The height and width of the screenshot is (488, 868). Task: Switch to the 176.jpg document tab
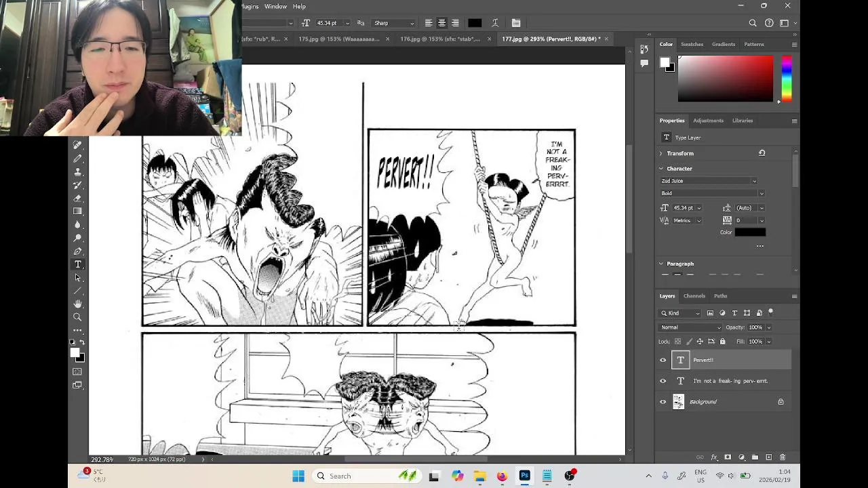440,39
